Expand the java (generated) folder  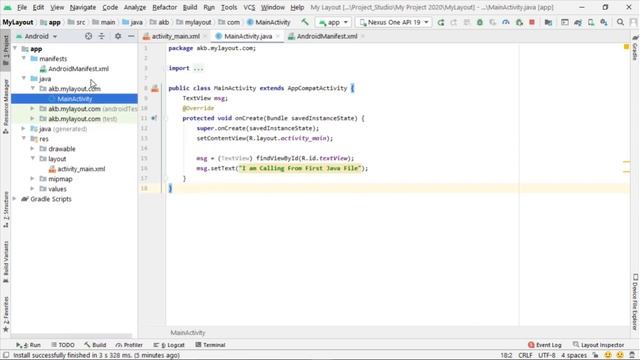(24, 129)
